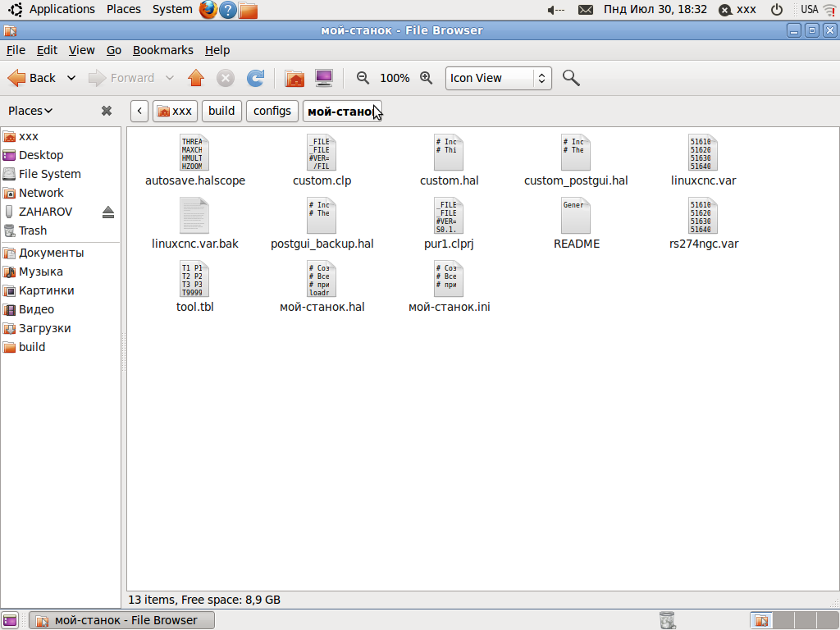Select the мой-станок.hal file
840x630 pixels.
point(322,287)
